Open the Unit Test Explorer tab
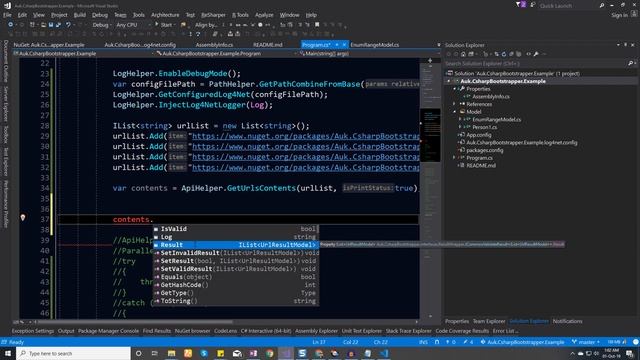Viewport: 640px width, 360px height. click(x=362, y=331)
